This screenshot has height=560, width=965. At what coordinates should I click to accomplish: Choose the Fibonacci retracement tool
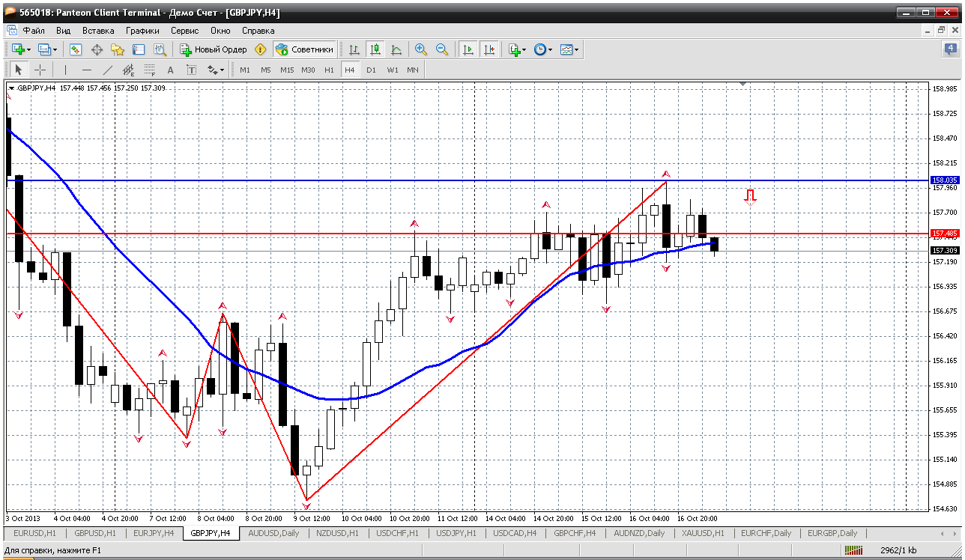coord(149,70)
